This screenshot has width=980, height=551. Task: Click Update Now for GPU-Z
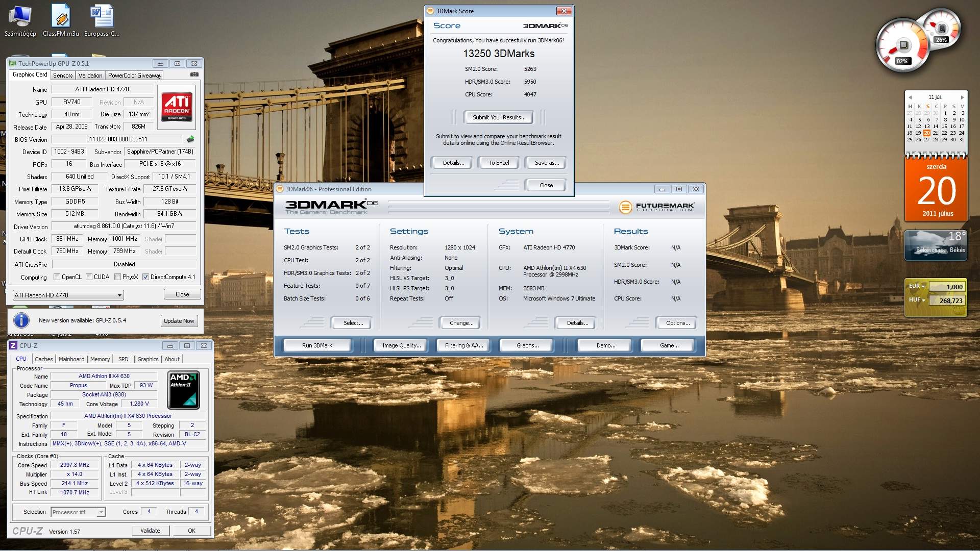(x=179, y=321)
